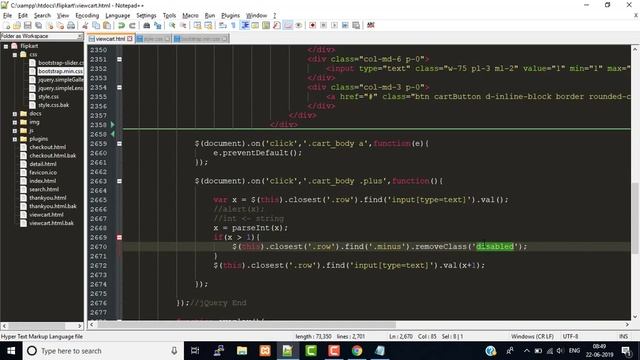Click the editor vertical scrollbar thumb
Screen dimensions: 640x360
tap(635, 218)
